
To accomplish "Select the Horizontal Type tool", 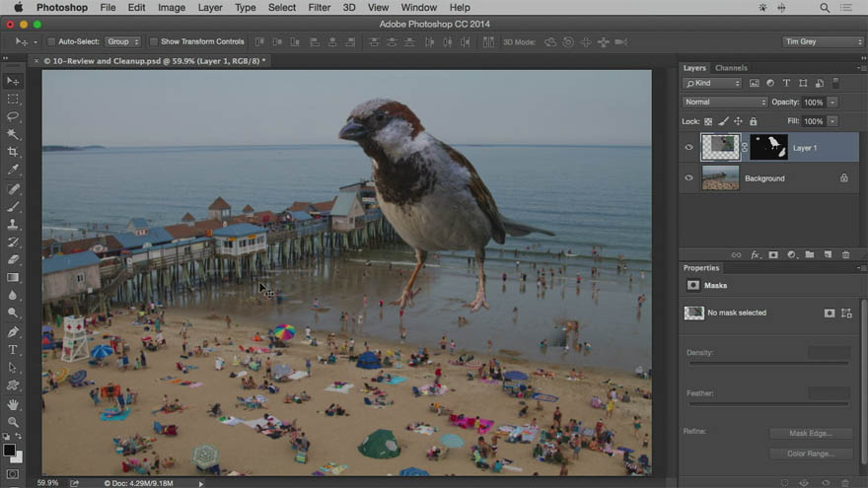I will pyautogui.click(x=13, y=350).
